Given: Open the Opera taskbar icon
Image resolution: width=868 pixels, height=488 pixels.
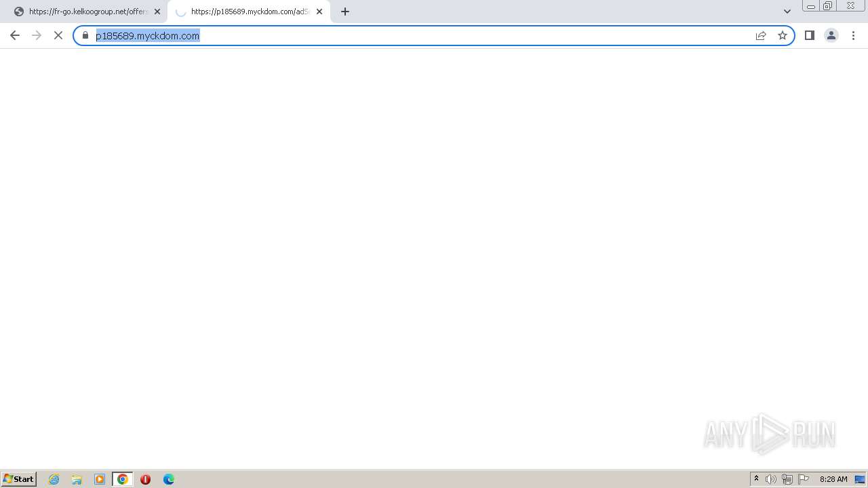Looking at the screenshot, I should click(x=145, y=479).
